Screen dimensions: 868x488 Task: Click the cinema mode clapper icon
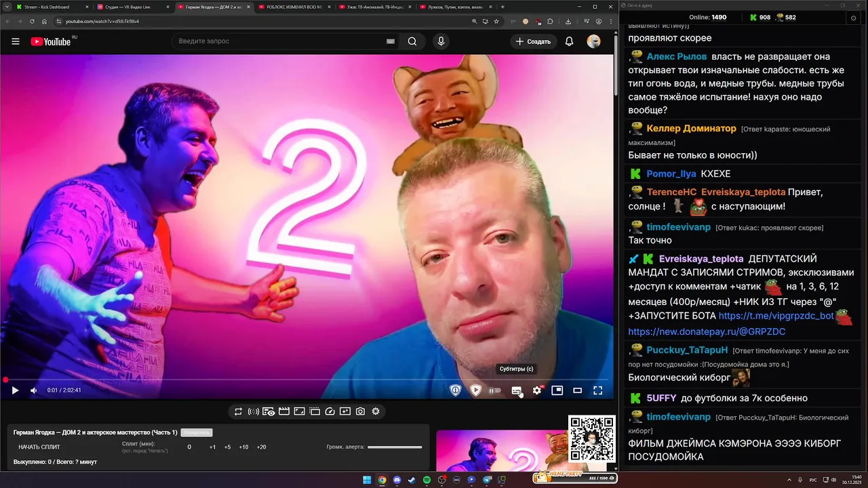point(284,411)
